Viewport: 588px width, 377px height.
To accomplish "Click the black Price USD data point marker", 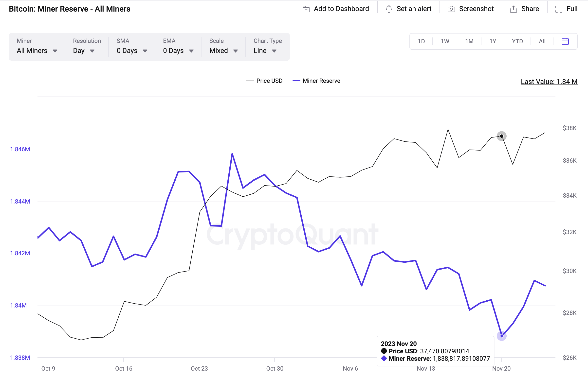I will click(x=501, y=136).
